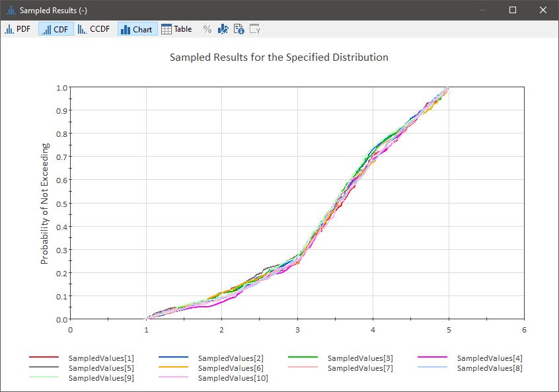The width and height of the screenshot is (559, 392).
Task: Toggle the CDF view button
Action: pyautogui.click(x=56, y=29)
